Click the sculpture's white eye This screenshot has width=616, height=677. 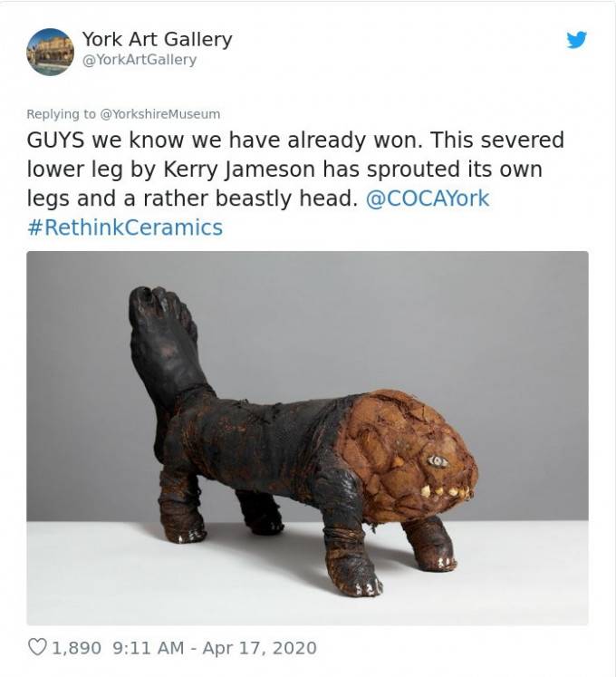click(x=438, y=461)
